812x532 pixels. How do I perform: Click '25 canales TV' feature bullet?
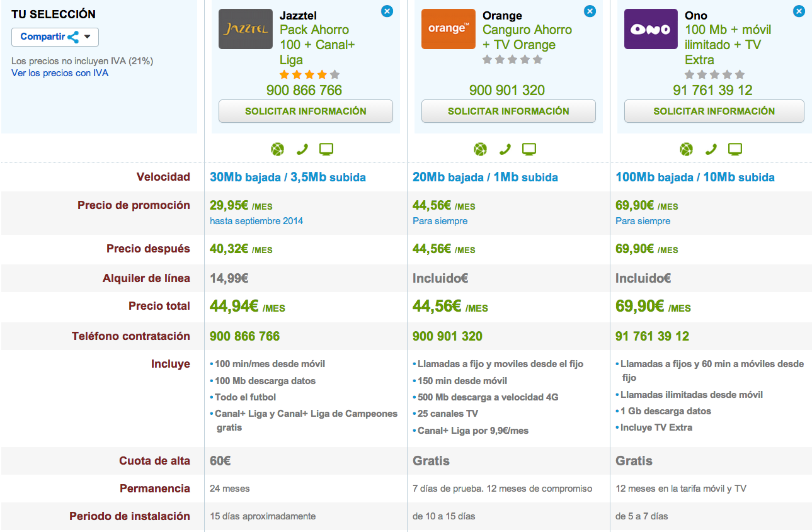tap(447, 414)
